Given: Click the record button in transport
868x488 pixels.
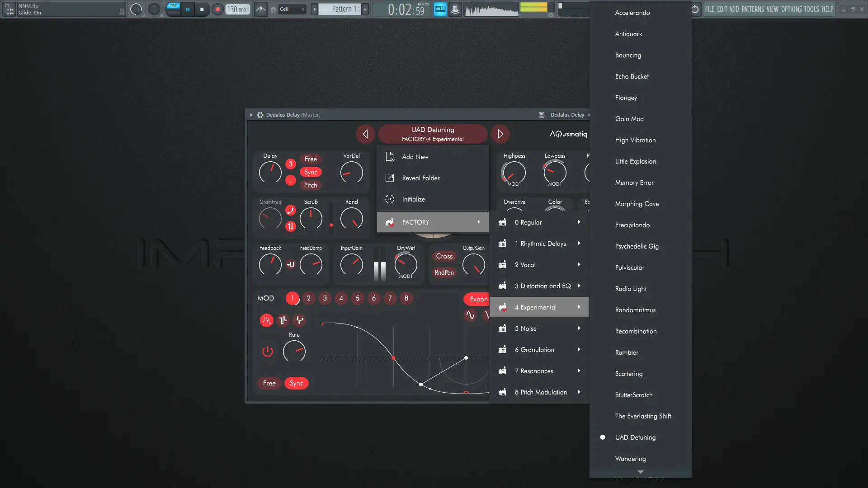Looking at the screenshot, I should pyautogui.click(x=217, y=9).
